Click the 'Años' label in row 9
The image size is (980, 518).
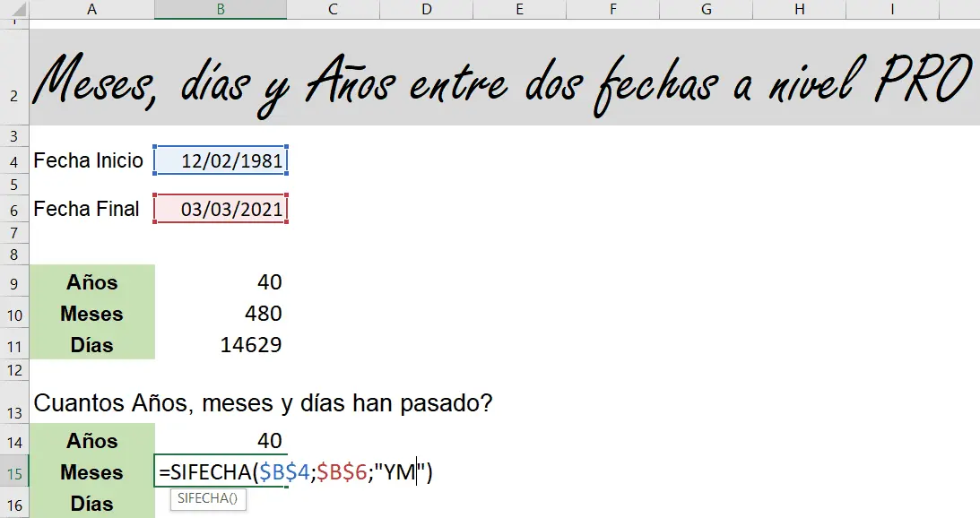[91, 281]
